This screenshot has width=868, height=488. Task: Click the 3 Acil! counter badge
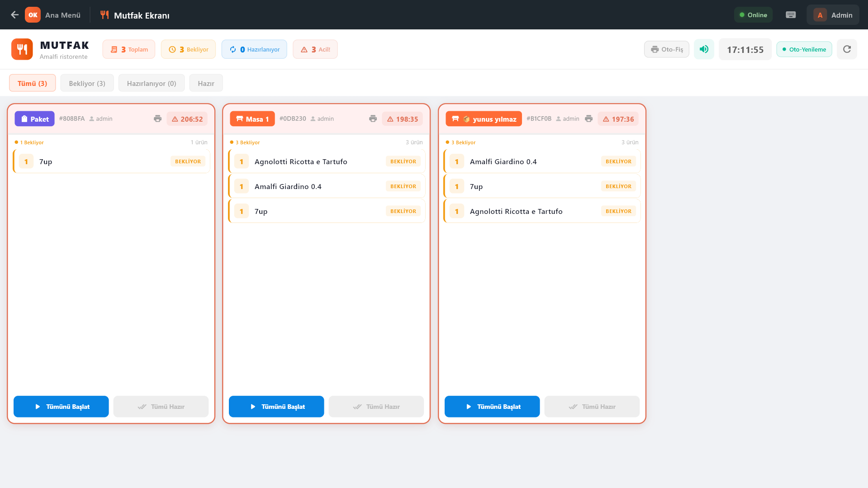coord(315,49)
